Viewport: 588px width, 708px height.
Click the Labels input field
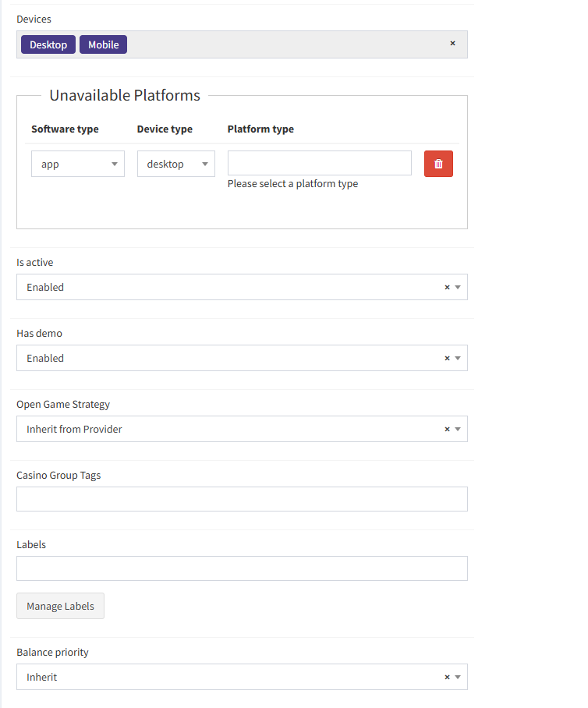(x=242, y=568)
